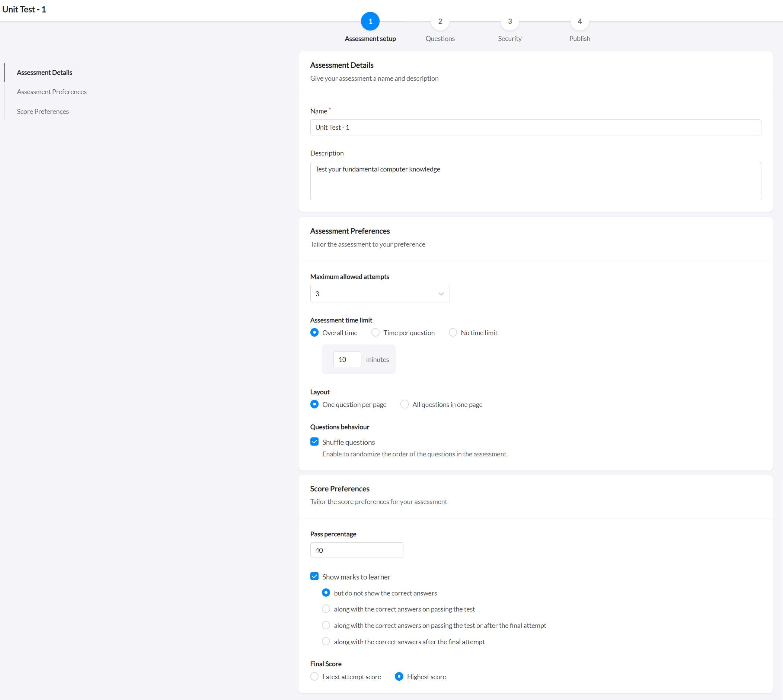Viewport: 783px width, 700px height.
Task: Click the assessment Name input field
Action: pos(536,127)
